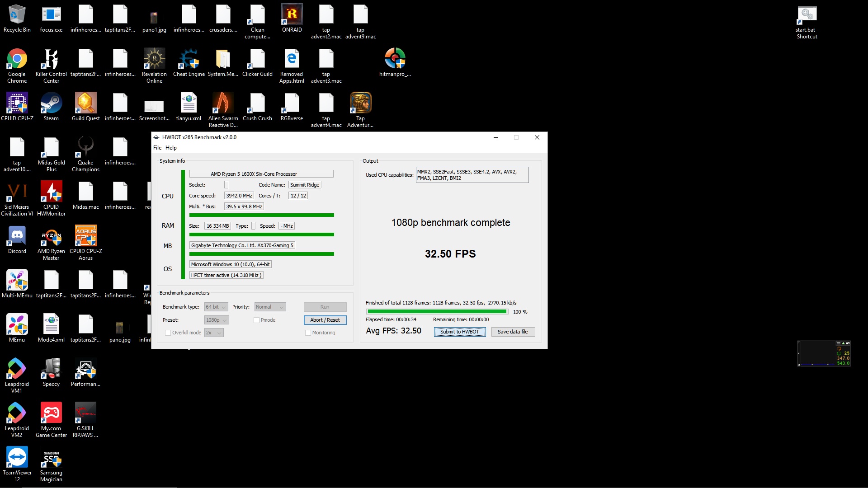Open the File menu in HWBOT
This screenshot has height=488, width=868.
point(157,148)
